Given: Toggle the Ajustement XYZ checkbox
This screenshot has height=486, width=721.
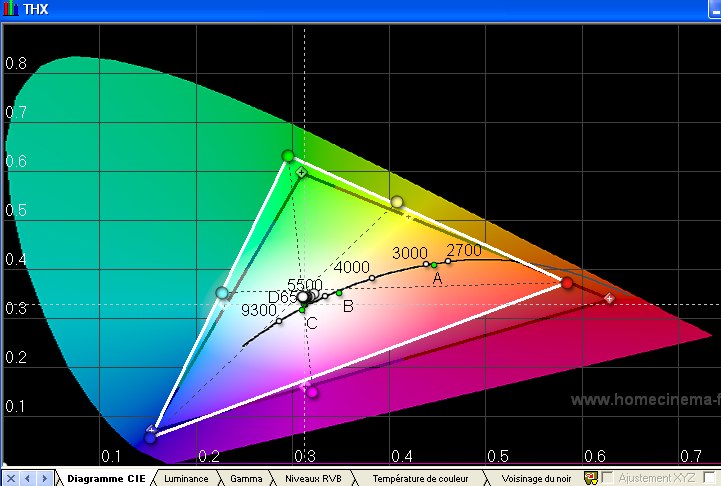Looking at the screenshot, I should point(607,478).
